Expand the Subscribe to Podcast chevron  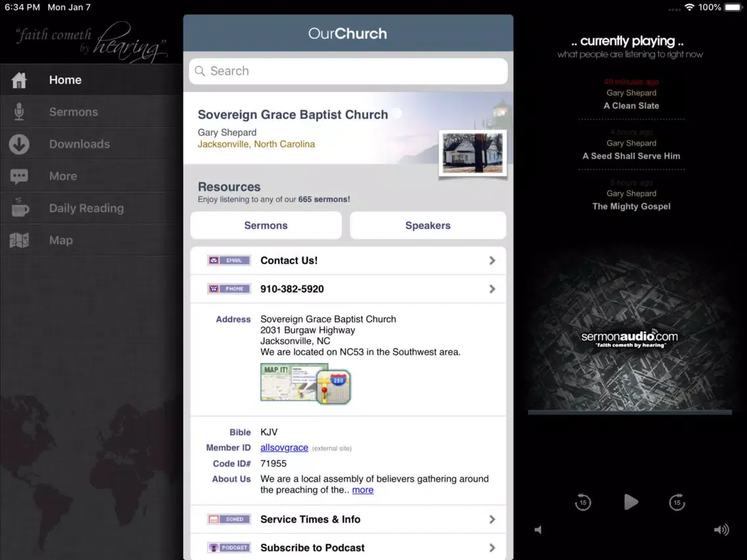pos(492,548)
